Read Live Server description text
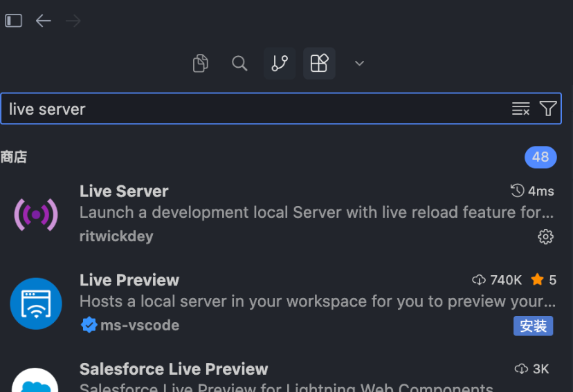The image size is (573, 392). pyautogui.click(x=316, y=212)
